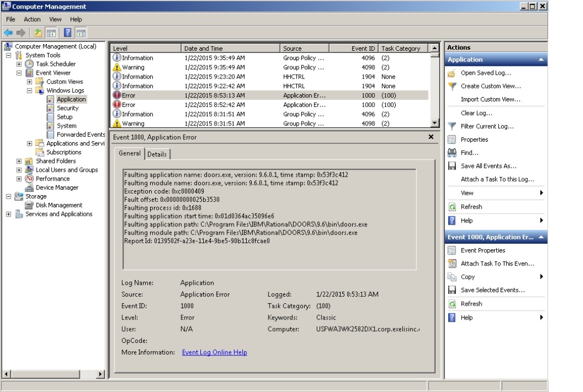The height and width of the screenshot is (392, 583).
Task: Collapse the Event Viewer tree node
Action: tap(19, 73)
